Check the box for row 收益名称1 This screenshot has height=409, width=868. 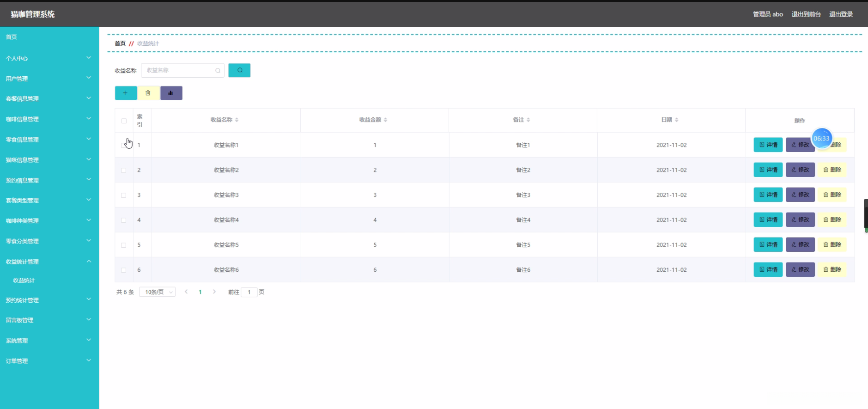coord(124,145)
